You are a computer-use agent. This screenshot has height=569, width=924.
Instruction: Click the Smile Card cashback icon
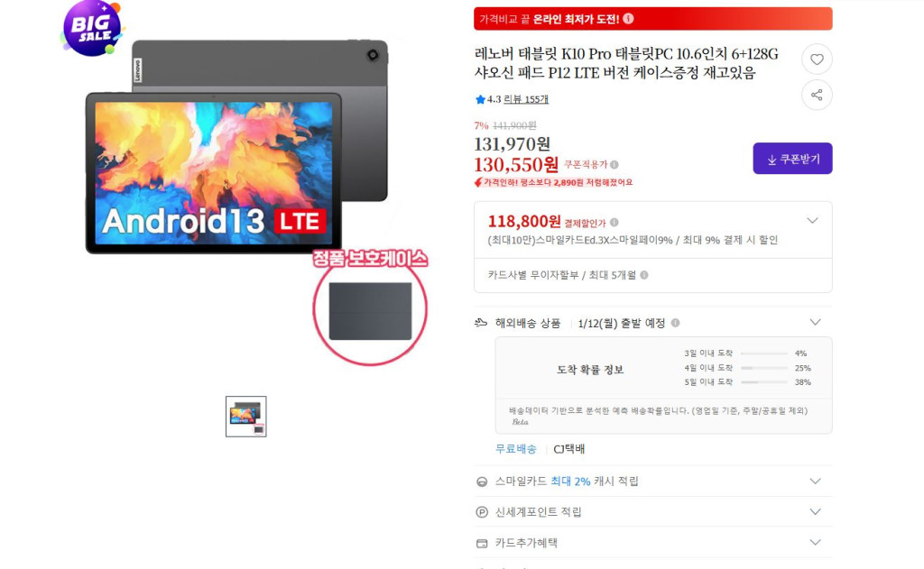[482, 482]
